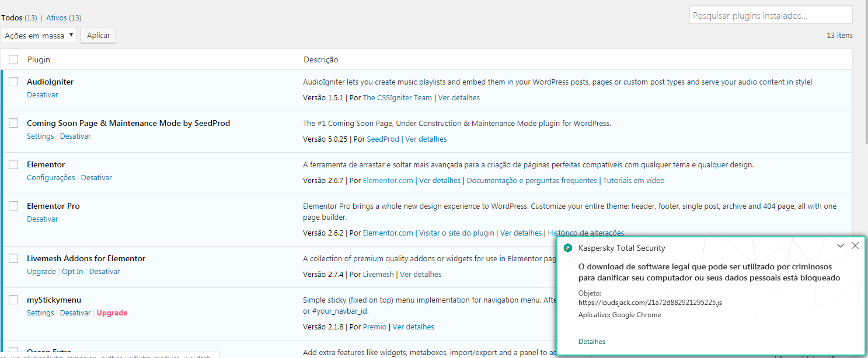Open Settings under myStickymenu
The height and width of the screenshot is (358, 868).
tap(40, 313)
